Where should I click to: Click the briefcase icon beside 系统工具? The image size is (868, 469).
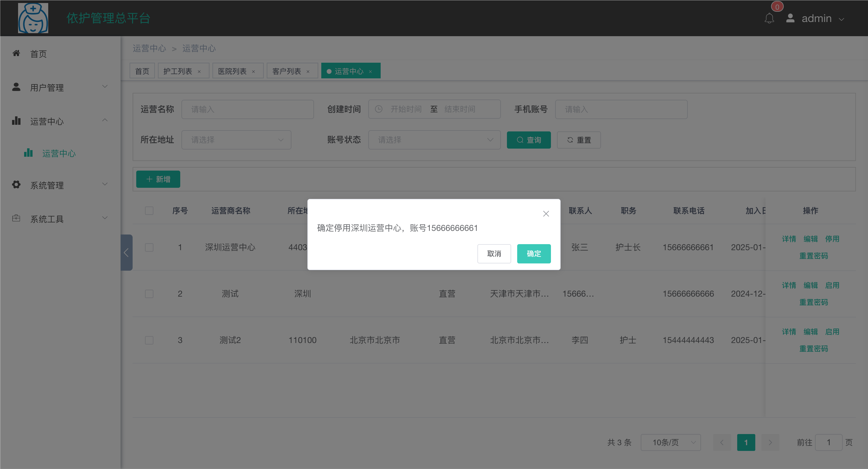point(16,218)
